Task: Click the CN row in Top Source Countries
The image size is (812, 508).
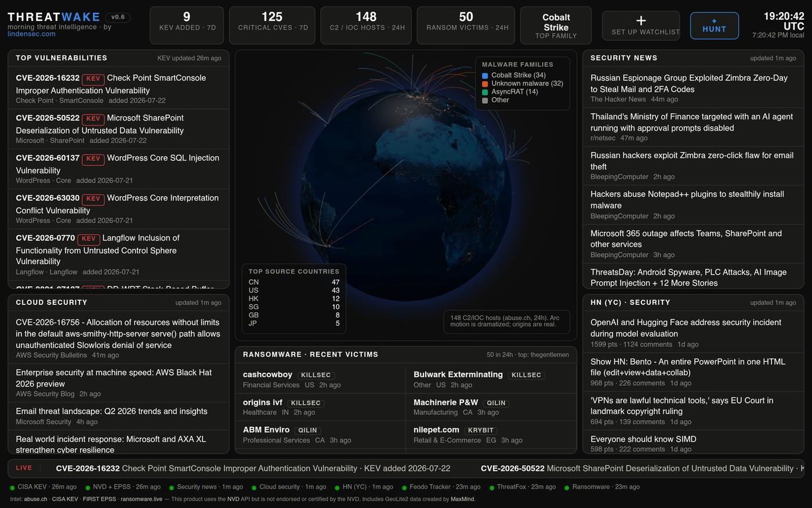Action: click(x=294, y=282)
